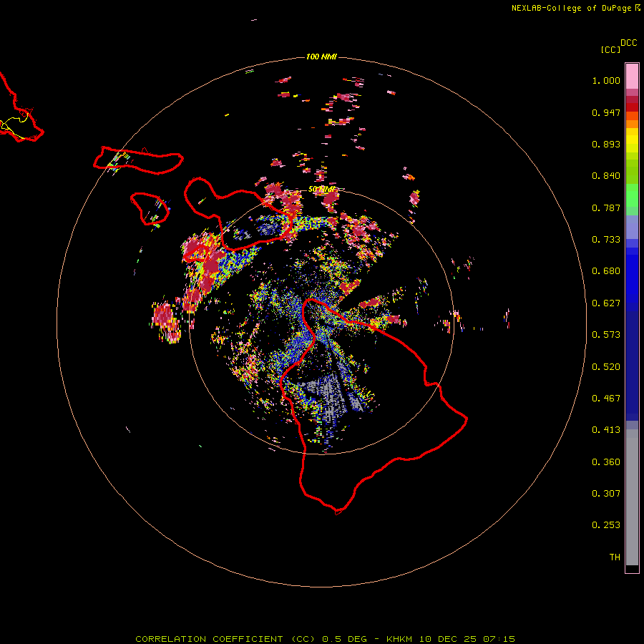Image resolution: width=644 pixels, height=644 pixels.
Task: Click the 0.520 scale value label
Action: (605, 366)
